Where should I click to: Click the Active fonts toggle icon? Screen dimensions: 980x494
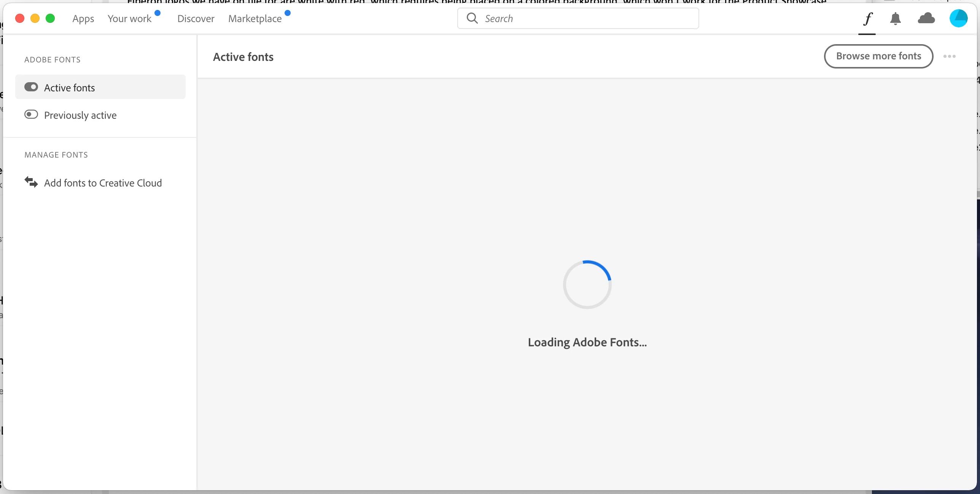click(31, 87)
